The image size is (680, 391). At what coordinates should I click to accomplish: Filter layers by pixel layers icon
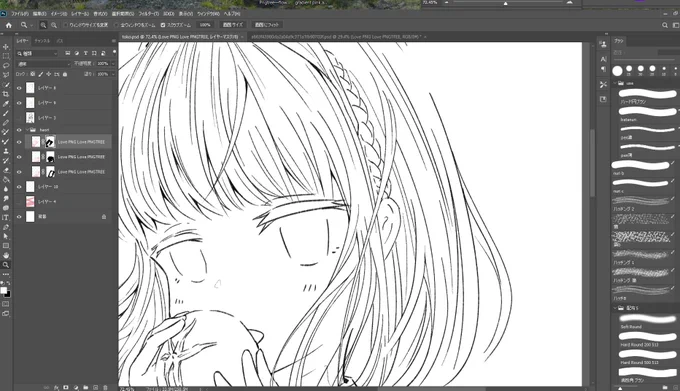pos(68,53)
